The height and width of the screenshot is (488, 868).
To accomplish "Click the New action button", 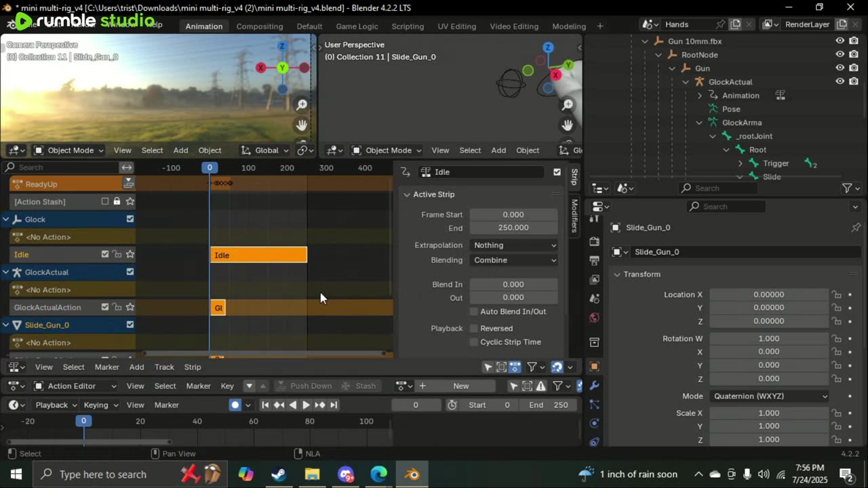I will click(x=461, y=386).
